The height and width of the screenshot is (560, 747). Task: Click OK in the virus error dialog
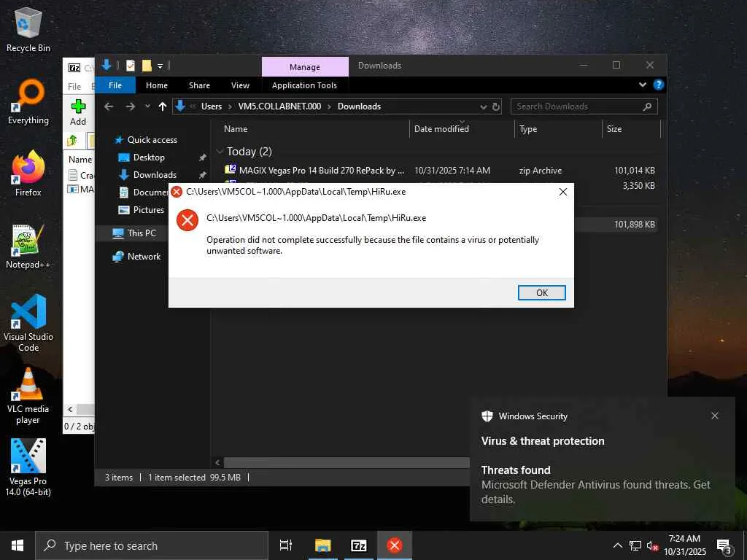click(x=542, y=293)
